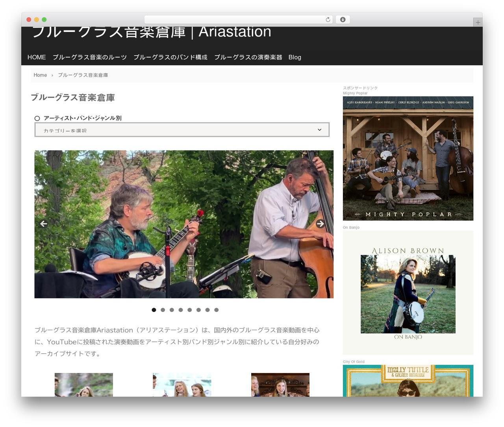Image resolution: width=504 pixels, height=427 pixels.
Task: Click the Home breadcrumb link
Action: (x=40, y=75)
